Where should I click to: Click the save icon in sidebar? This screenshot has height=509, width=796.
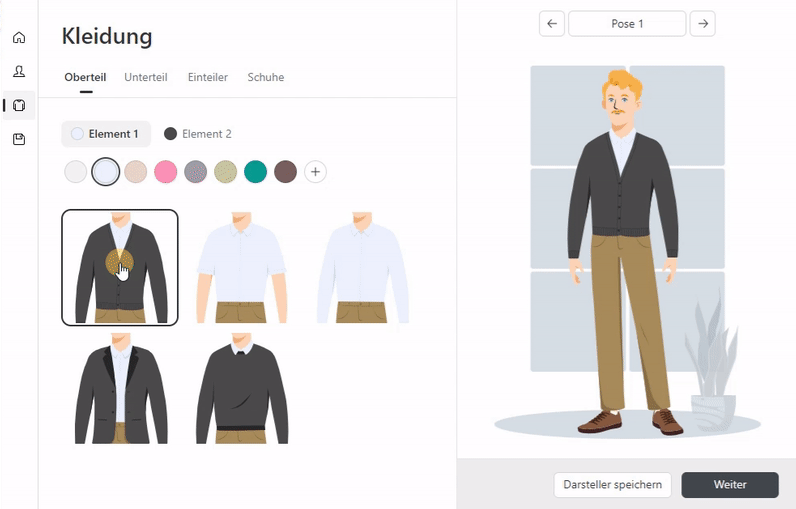19,140
